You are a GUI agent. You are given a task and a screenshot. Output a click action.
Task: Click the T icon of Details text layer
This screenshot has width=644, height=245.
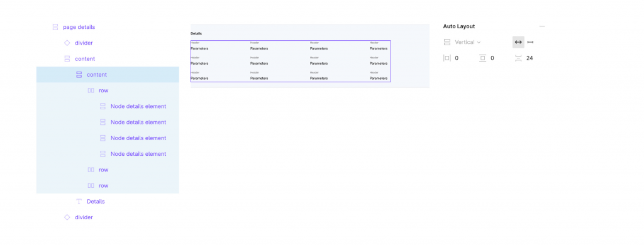pyautogui.click(x=79, y=202)
